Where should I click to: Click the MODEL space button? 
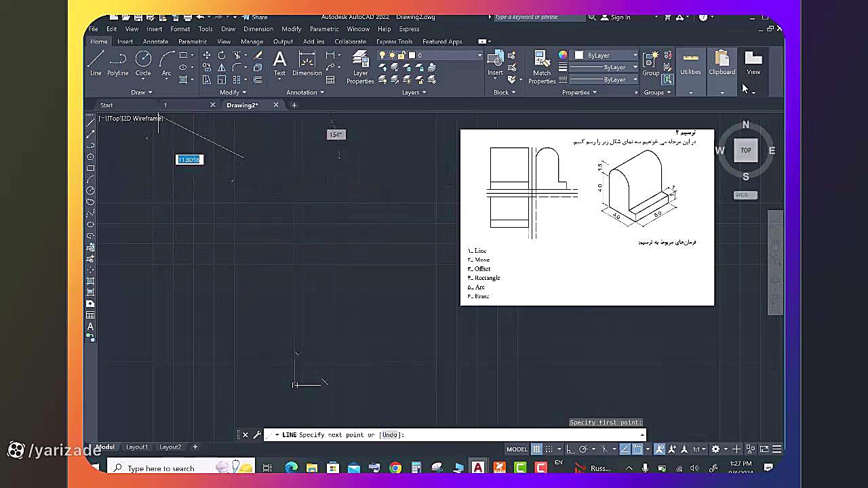pos(517,449)
